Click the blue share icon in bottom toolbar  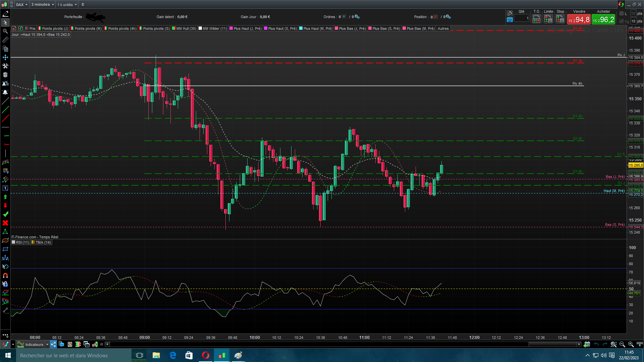point(53,344)
